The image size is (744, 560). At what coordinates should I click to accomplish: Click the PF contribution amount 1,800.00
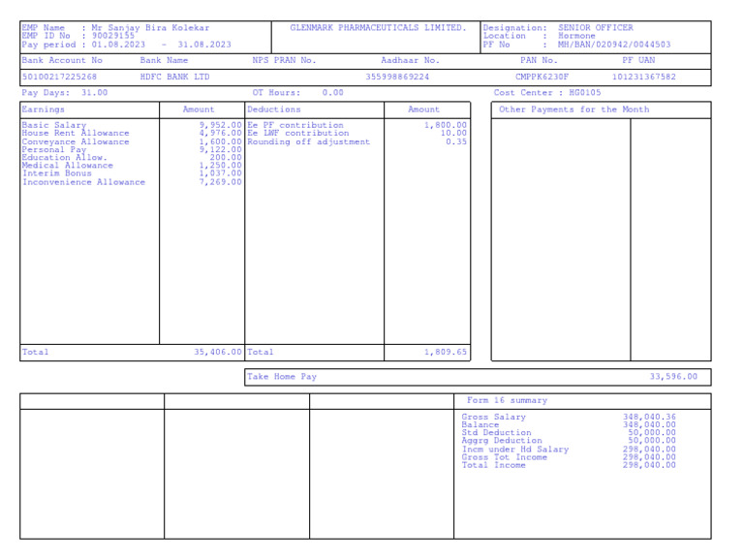[x=446, y=125]
